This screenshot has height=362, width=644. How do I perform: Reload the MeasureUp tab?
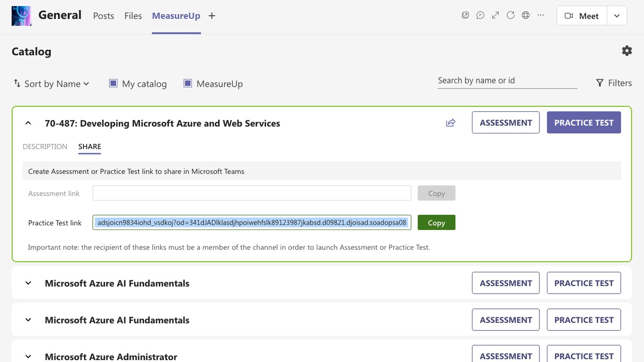pyautogui.click(x=511, y=16)
